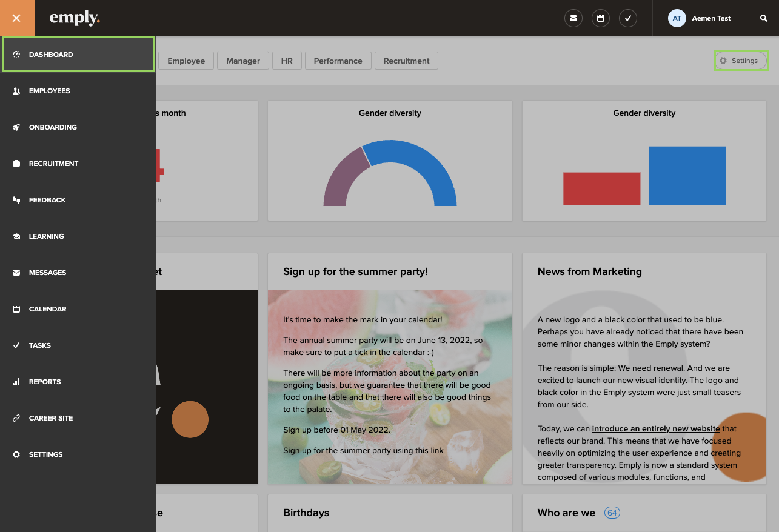Select Recruitment from the side navigation
The image size is (779, 532).
53,164
